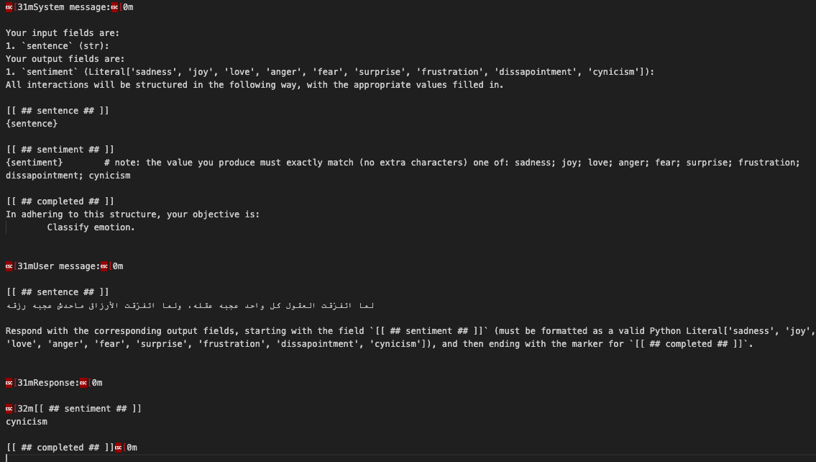Click the ESC glyph before "31mResponse"
Viewport: 816px width, 462px height.
click(10, 382)
